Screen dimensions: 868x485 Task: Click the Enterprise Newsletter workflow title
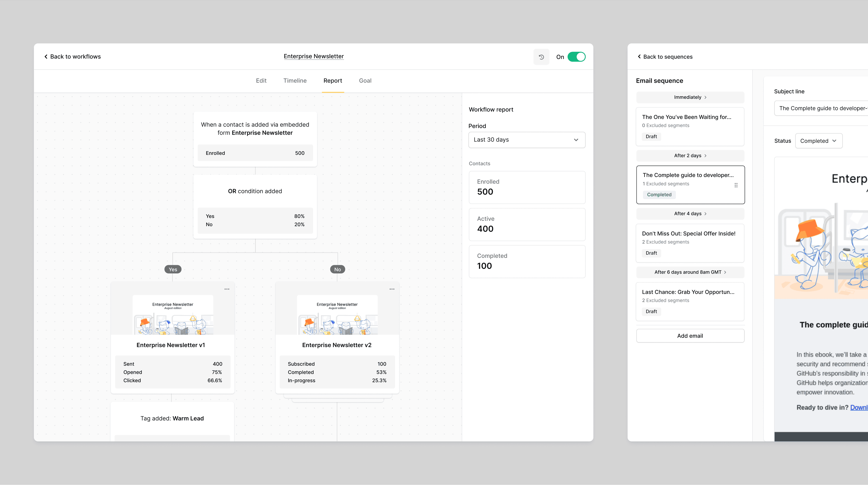313,56
